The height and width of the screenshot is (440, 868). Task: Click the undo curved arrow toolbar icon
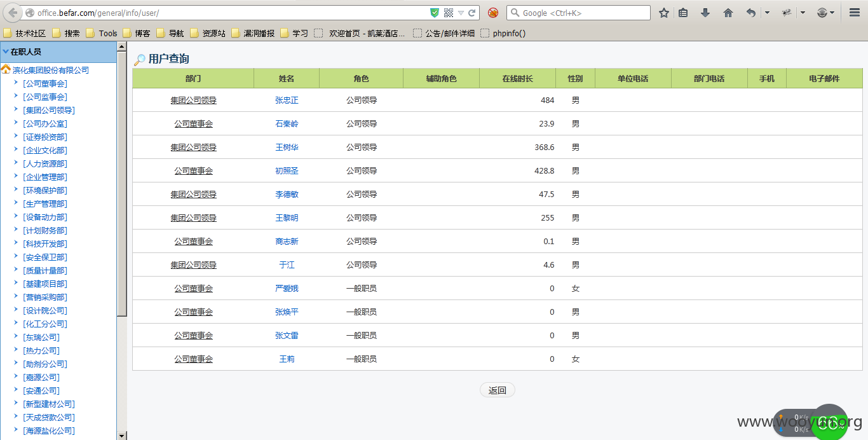click(x=751, y=13)
